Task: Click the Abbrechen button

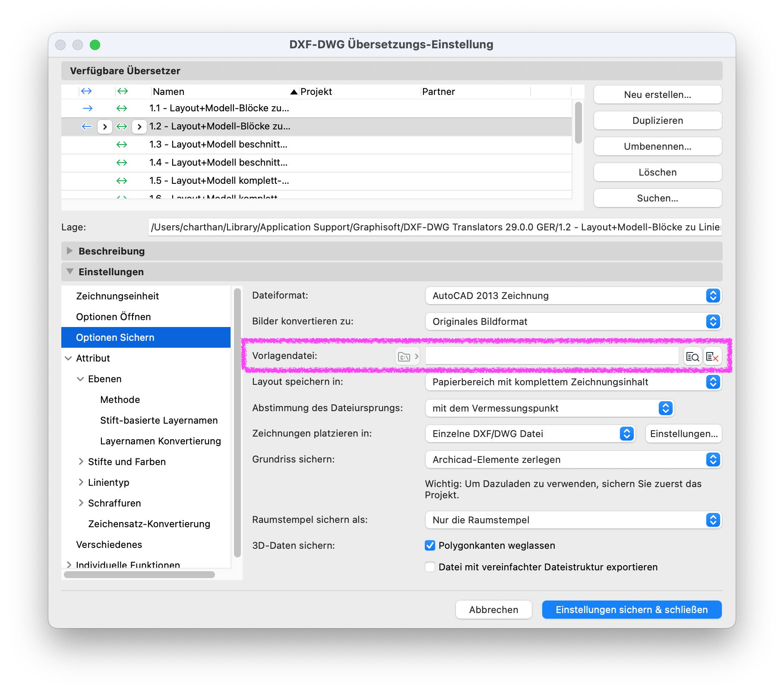Action: click(494, 610)
